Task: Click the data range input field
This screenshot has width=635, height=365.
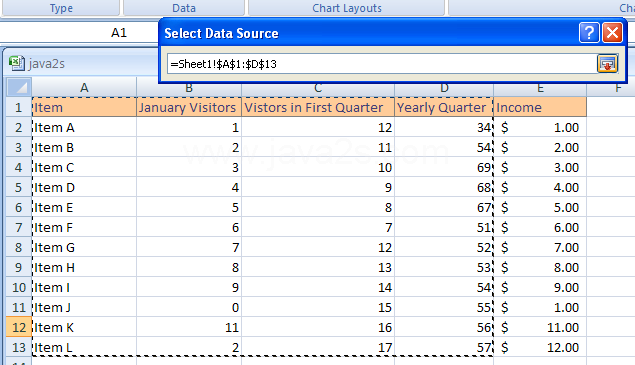Action: [382, 64]
